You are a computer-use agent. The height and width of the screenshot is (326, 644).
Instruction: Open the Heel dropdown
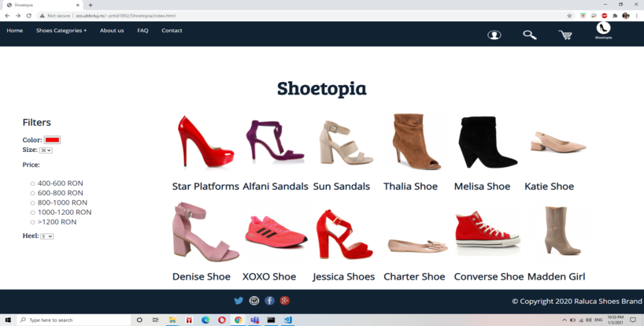pyautogui.click(x=46, y=236)
